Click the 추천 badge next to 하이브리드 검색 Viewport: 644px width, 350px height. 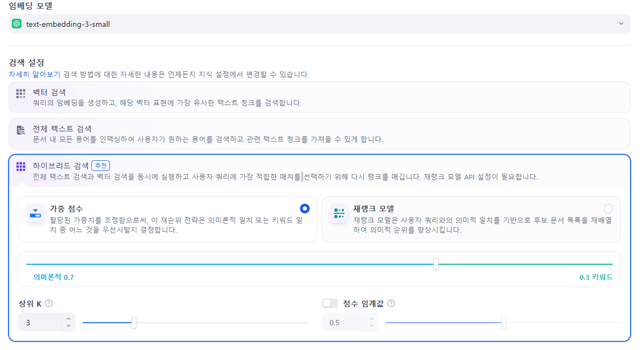tap(100, 166)
